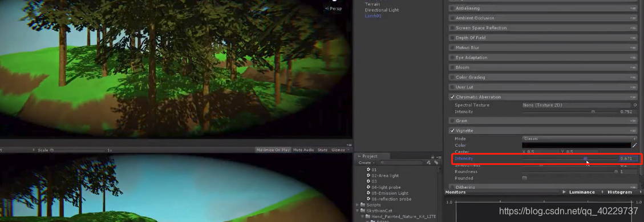The height and width of the screenshot is (222, 644).
Task: Tick the Rounded checkbox under Vignette
Action: click(524, 178)
